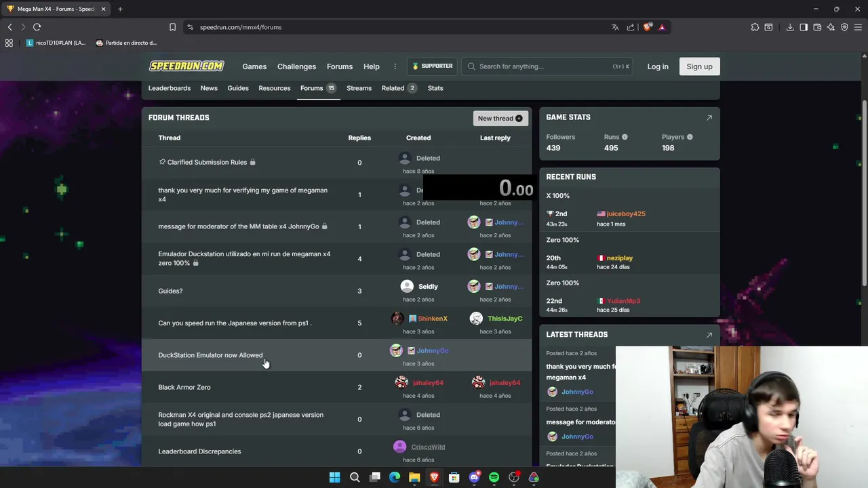Open File Explorer from the taskbar
The width and height of the screenshot is (868, 488).
click(414, 477)
